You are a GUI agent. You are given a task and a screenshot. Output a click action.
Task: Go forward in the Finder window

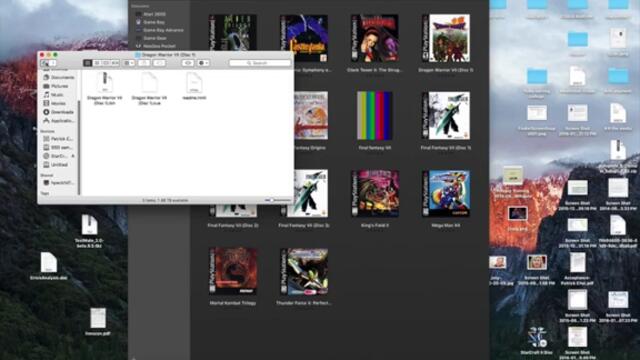pos(53,63)
